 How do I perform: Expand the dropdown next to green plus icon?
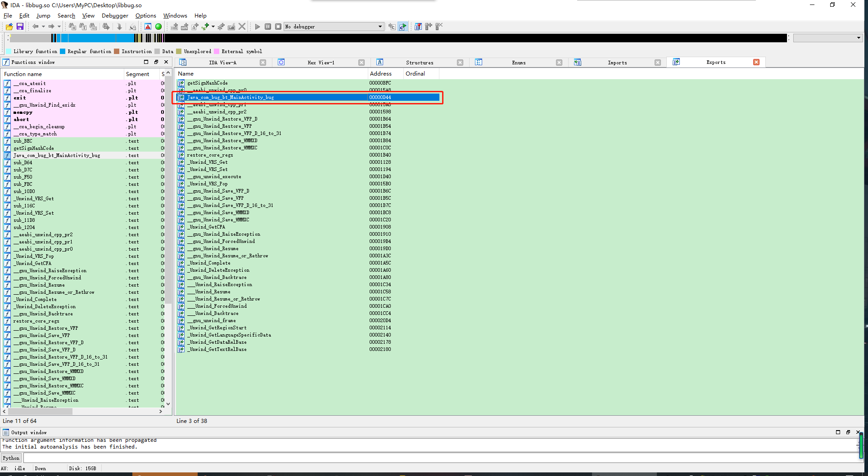(x=213, y=27)
